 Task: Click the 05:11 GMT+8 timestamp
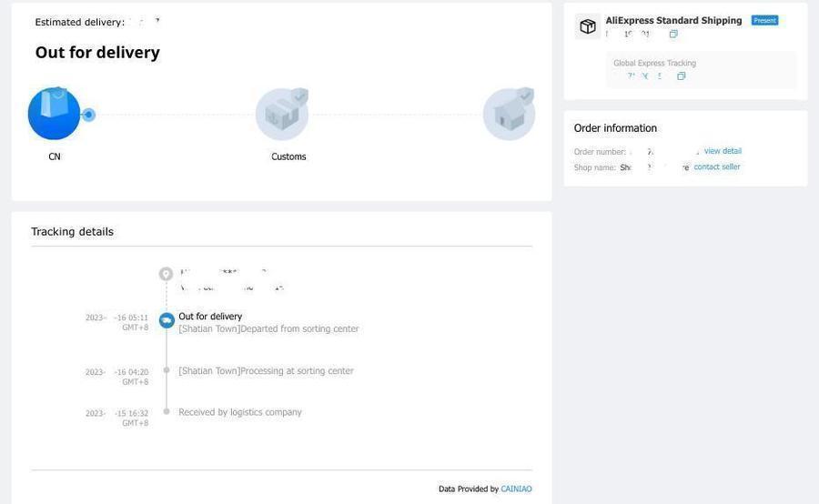point(117,322)
